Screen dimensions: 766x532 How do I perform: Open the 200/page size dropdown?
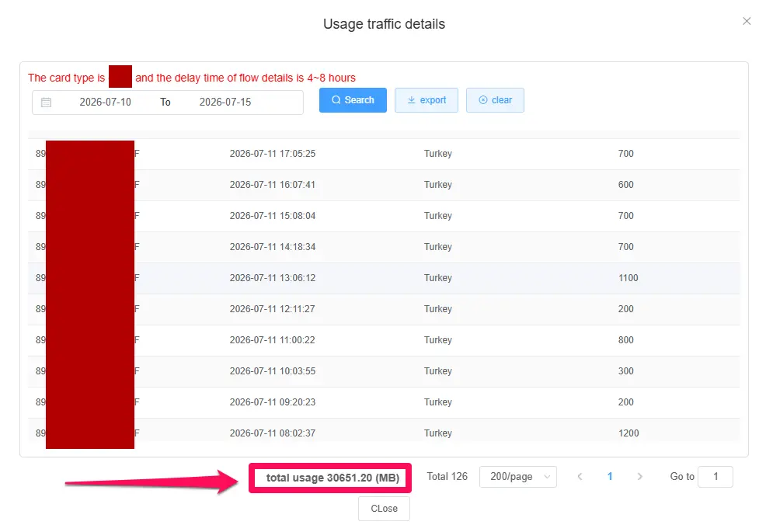point(518,477)
